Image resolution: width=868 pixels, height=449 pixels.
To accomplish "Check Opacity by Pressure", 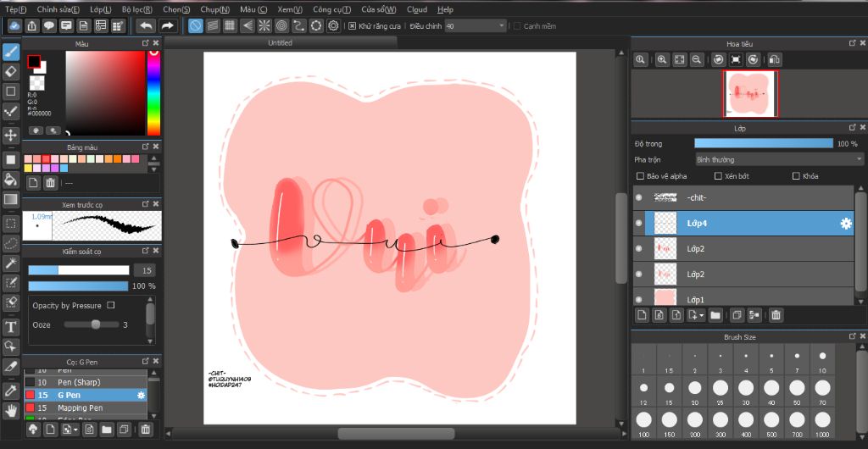I will pos(111,305).
